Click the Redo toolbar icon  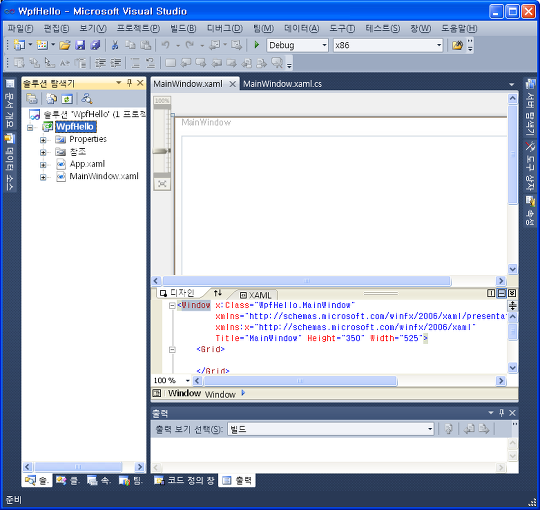(x=190, y=45)
